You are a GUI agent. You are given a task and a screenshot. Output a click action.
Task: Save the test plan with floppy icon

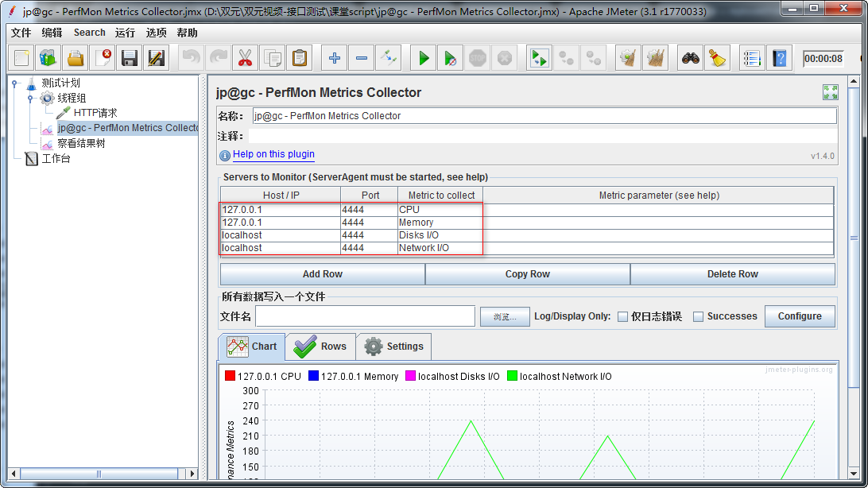pyautogui.click(x=130, y=58)
